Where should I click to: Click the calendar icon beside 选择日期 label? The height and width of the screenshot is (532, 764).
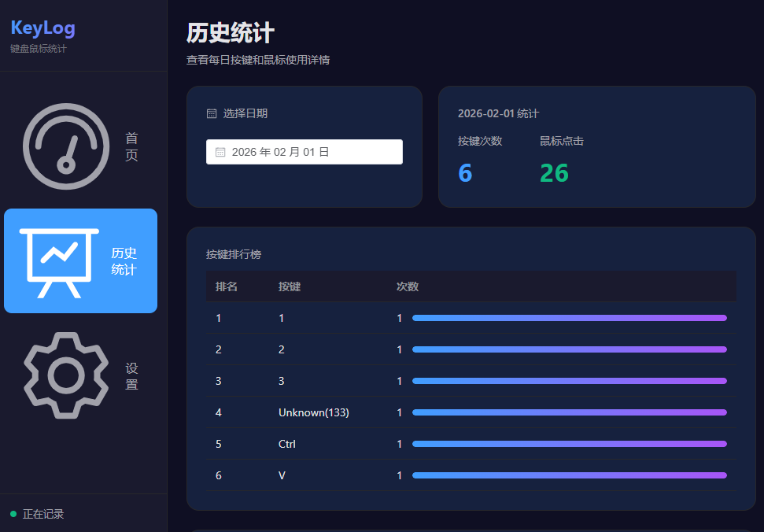pyautogui.click(x=211, y=113)
